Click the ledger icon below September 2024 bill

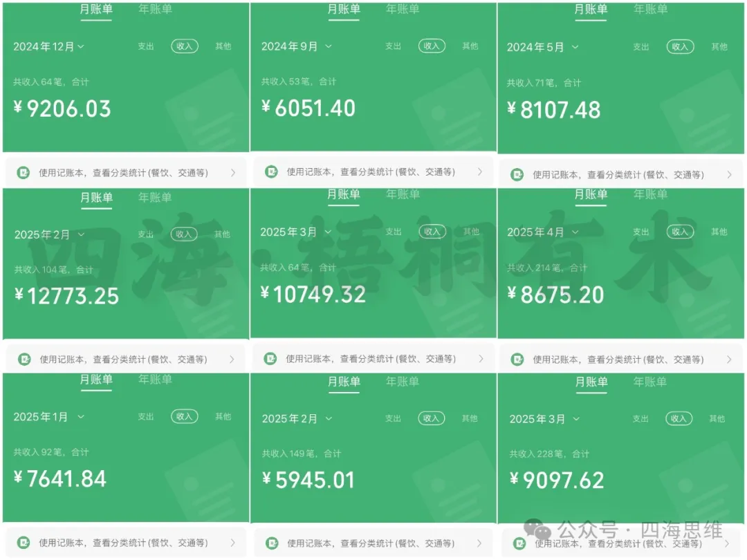(273, 171)
